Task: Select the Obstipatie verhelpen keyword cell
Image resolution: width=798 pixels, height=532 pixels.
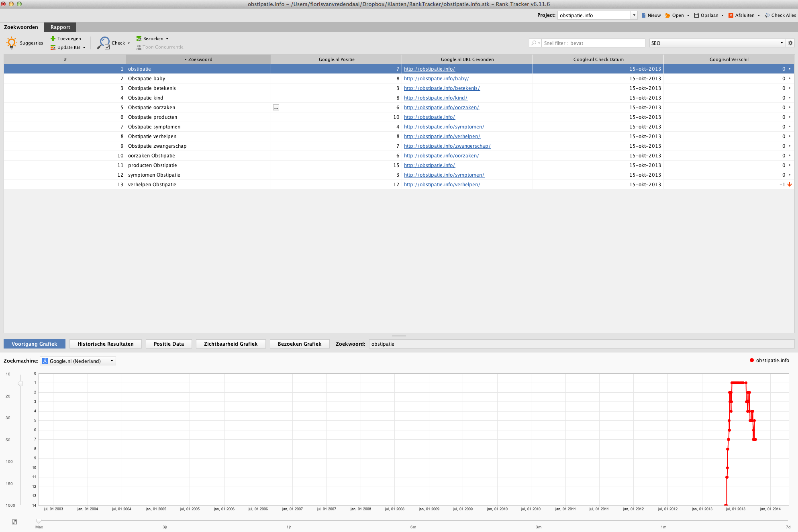Action: (x=198, y=137)
